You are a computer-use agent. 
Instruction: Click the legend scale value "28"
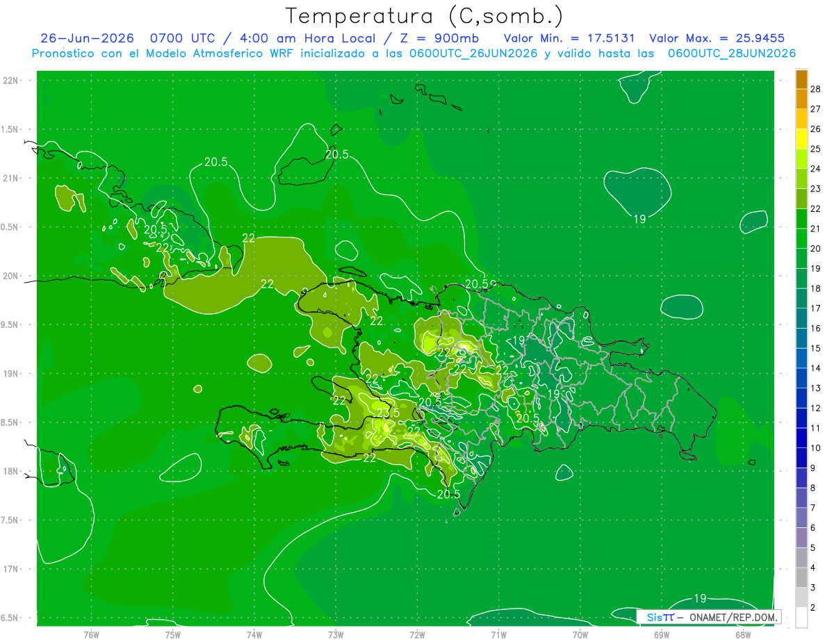pos(816,89)
